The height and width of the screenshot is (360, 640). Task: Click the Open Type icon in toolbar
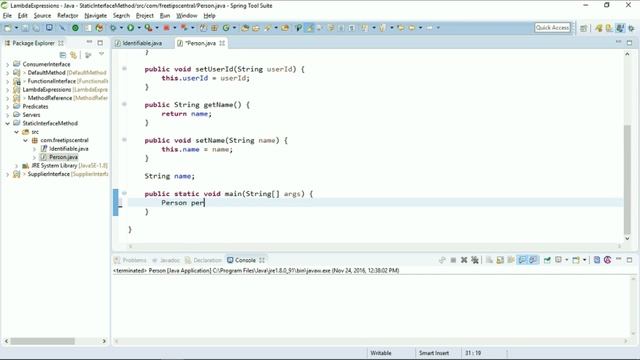[245, 28]
